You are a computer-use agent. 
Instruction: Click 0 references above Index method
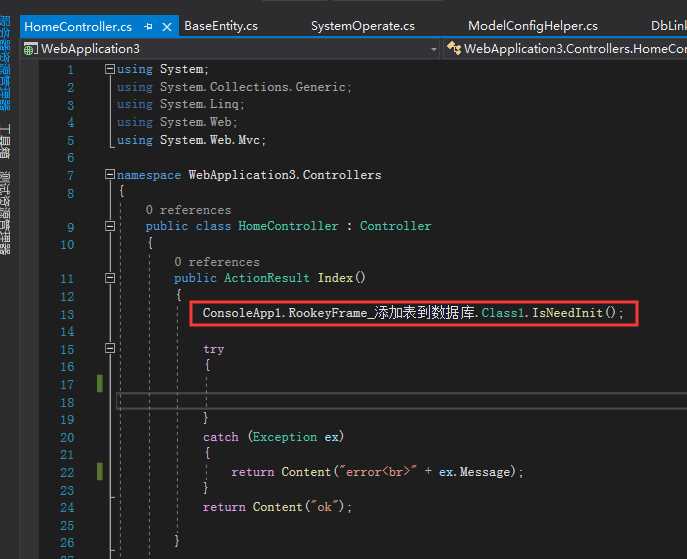[217, 262]
